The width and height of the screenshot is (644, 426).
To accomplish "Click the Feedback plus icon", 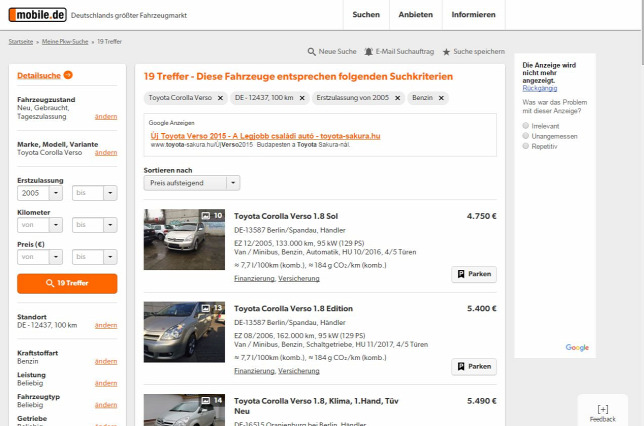I will click(603, 409).
